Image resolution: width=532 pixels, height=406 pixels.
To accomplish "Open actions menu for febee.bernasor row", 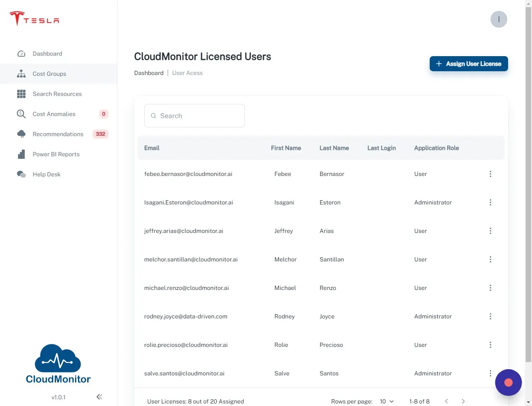I will (x=490, y=174).
